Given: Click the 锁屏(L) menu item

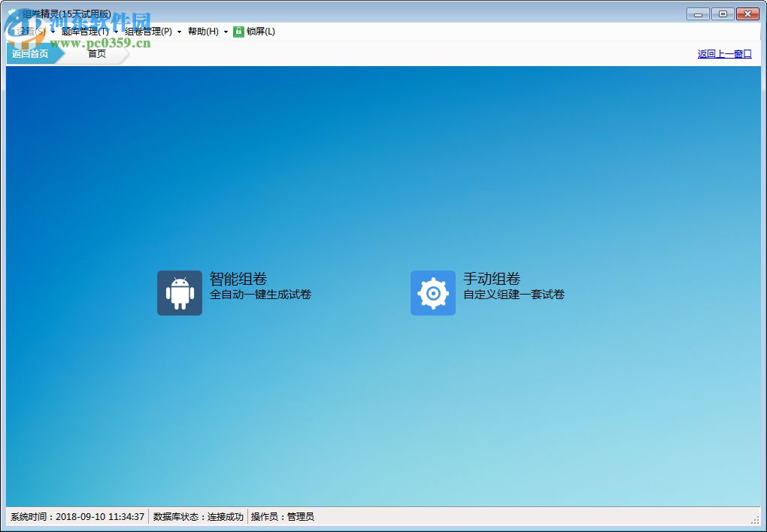Looking at the screenshot, I should [x=259, y=32].
